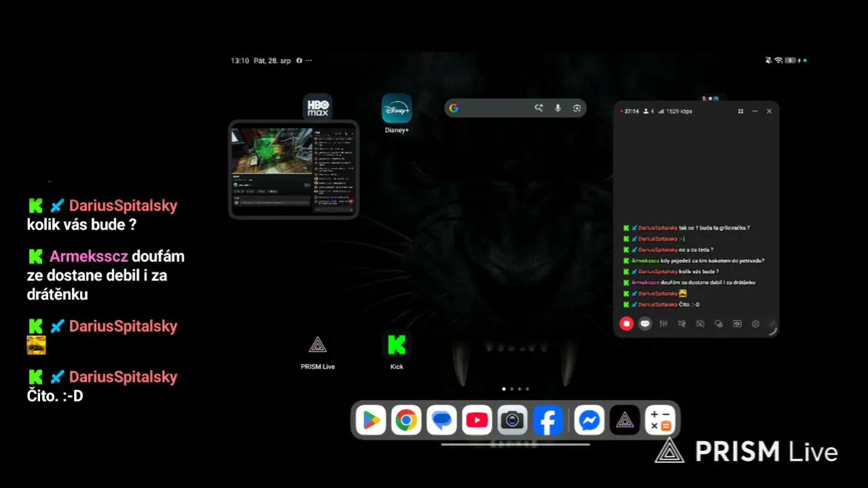Launch the Camera app in dock
The width and height of the screenshot is (868, 488).
[x=512, y=421]
